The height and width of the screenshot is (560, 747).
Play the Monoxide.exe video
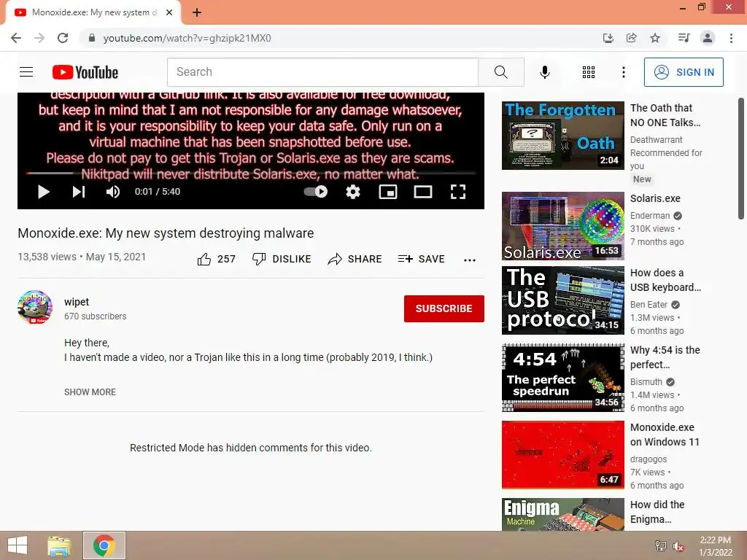pos(43,192)
